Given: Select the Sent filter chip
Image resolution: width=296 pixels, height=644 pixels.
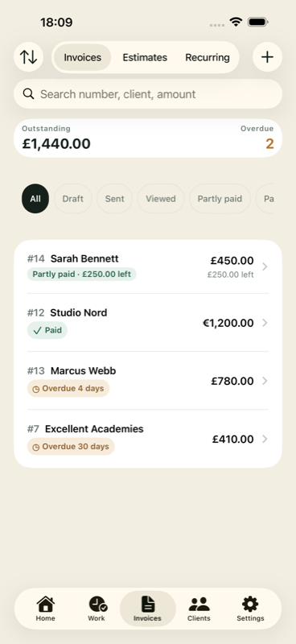Looking at the screenshot, I should click(x=114, y=199).
